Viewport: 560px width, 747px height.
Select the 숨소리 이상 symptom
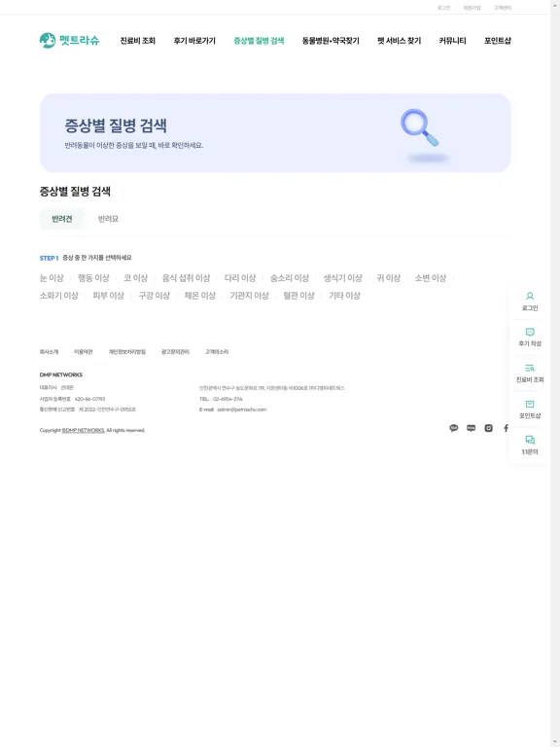click(290, 278)
